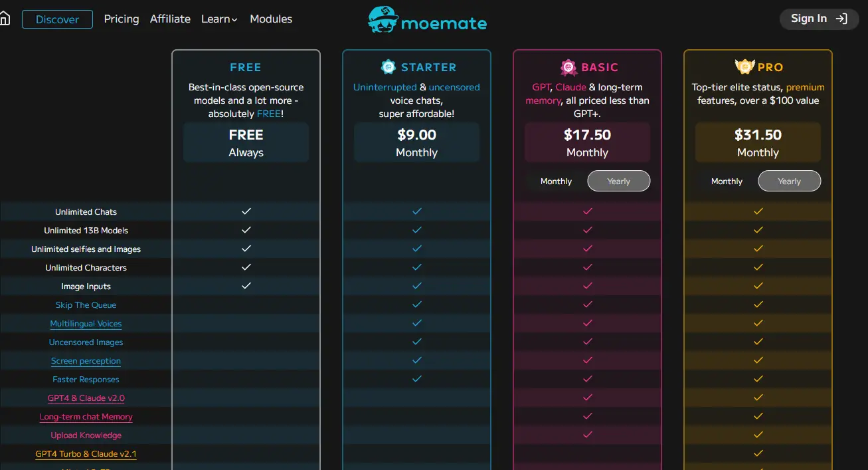Click the Starter plan gear badge icon

387,66
